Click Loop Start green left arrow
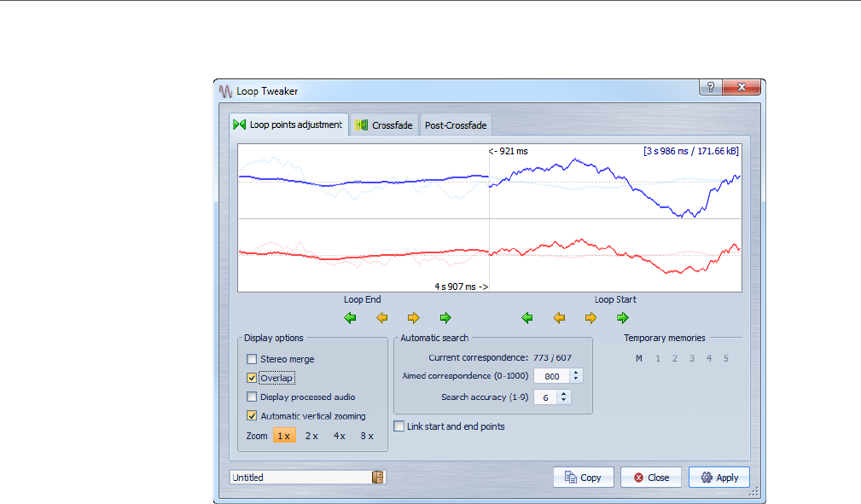The image size is (861, 504). pyautogui.click(x=527, y=318)
